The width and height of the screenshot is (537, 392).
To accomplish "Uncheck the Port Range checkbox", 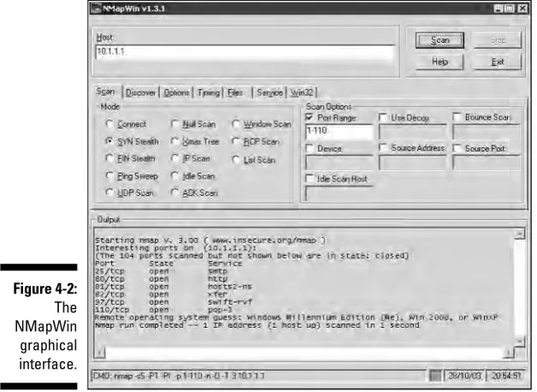I will click(309, 117).
